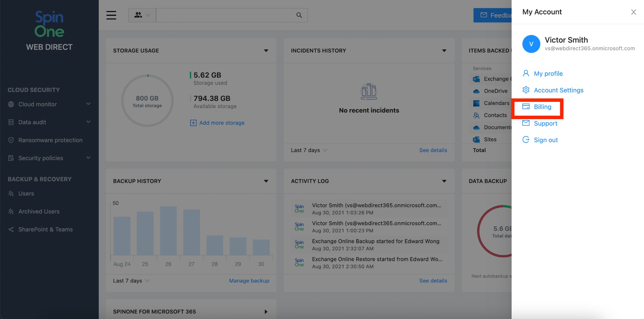Expand the SpinOne for Microsoft 365 panel
644x319 pixels.
tap(266, 311)
